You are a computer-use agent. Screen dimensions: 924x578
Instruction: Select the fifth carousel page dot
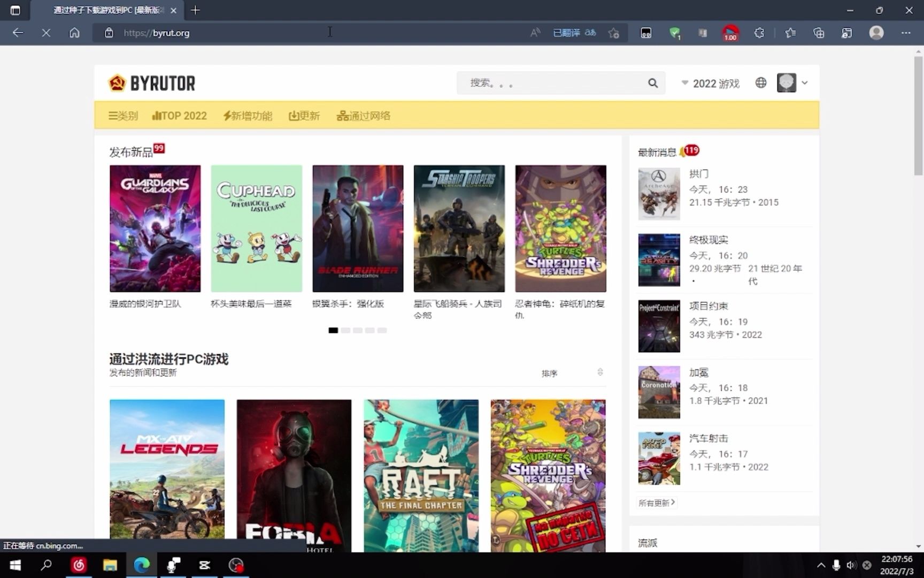[382, 330]
